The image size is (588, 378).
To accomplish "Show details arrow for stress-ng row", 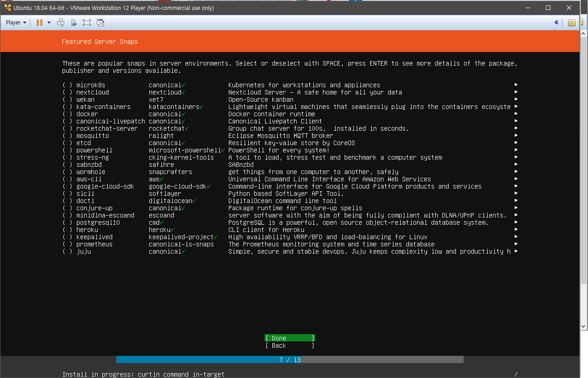I will (516, 157).
